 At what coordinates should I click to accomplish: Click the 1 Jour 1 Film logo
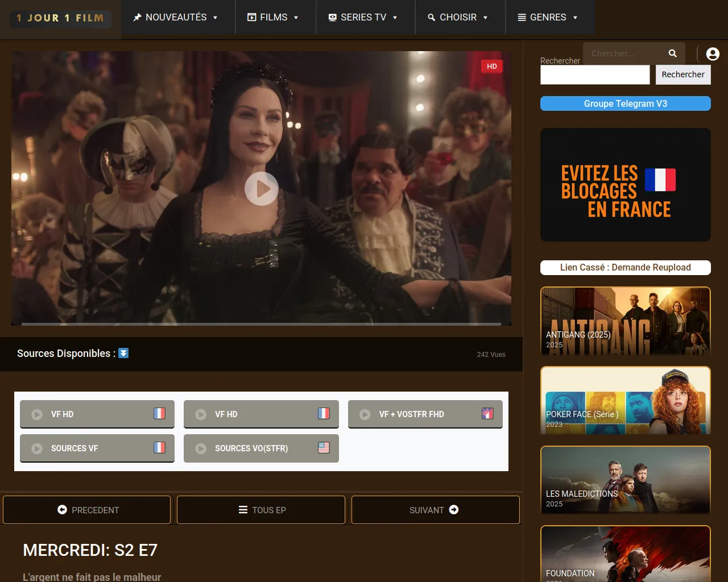click(60, 18)
